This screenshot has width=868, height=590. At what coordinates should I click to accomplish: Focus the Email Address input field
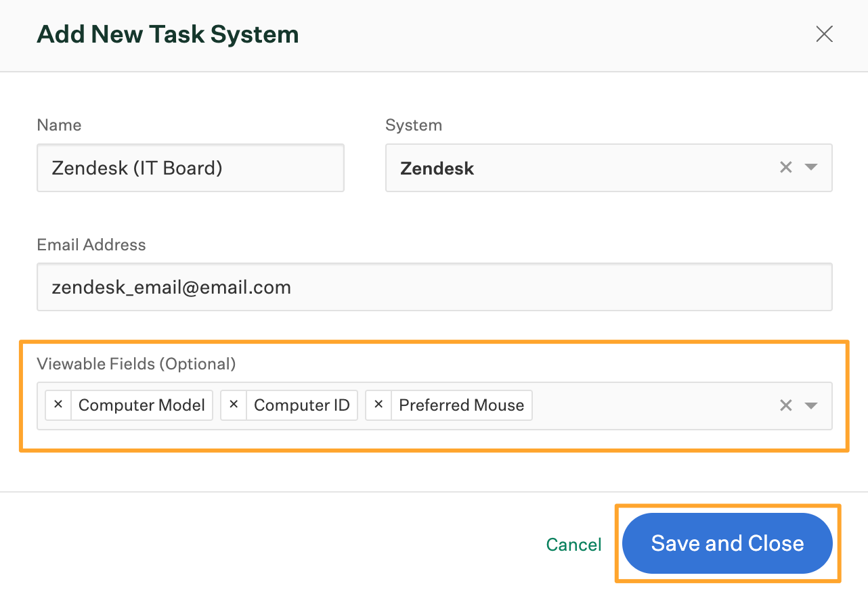pyautogui.click(x=435, y=287)
